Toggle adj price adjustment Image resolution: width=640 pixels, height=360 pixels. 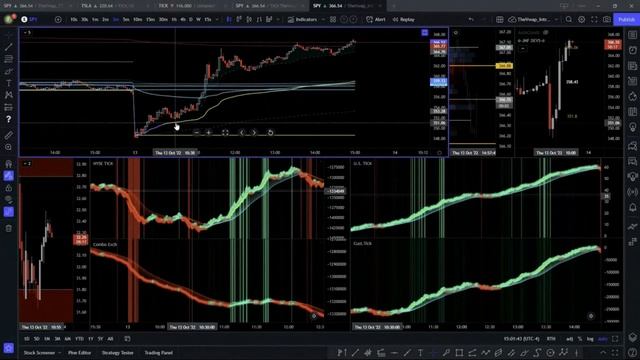[570, 339]
